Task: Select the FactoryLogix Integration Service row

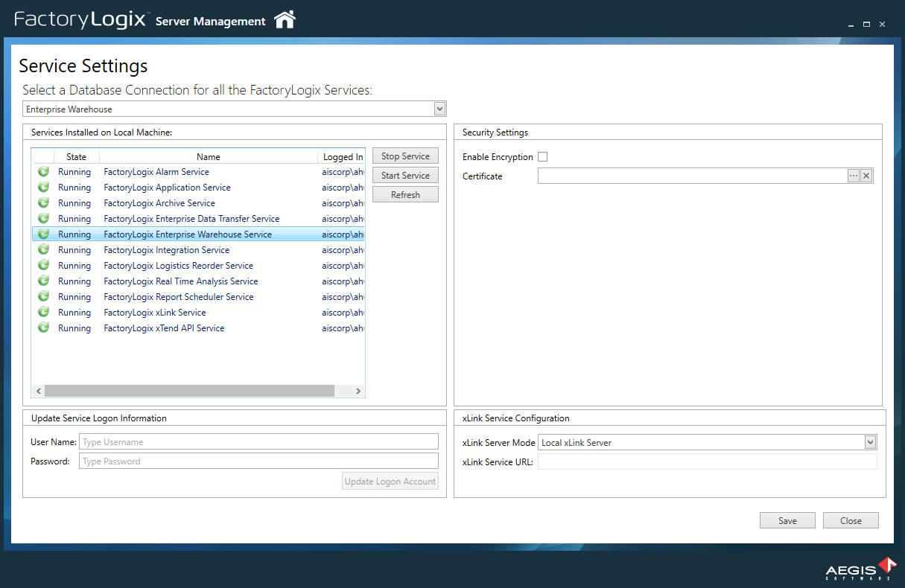Action: tap(166, 249)
